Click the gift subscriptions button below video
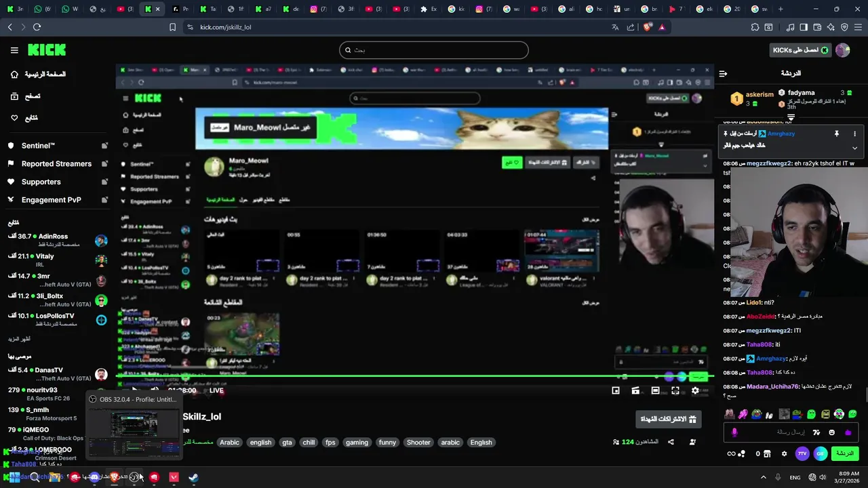This screenshot has height=488, width=868. pos(669,419)
